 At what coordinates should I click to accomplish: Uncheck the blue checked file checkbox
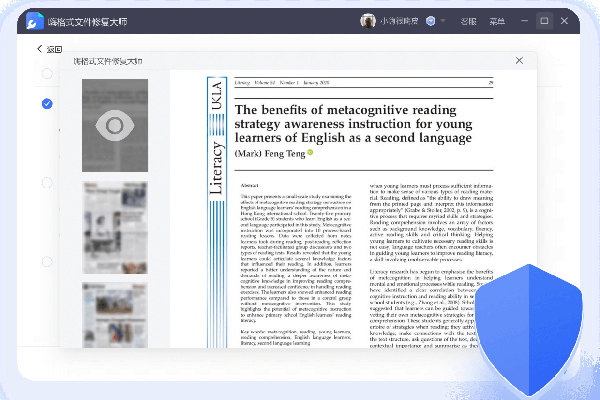pyautogui.click(x=47, y=103)
